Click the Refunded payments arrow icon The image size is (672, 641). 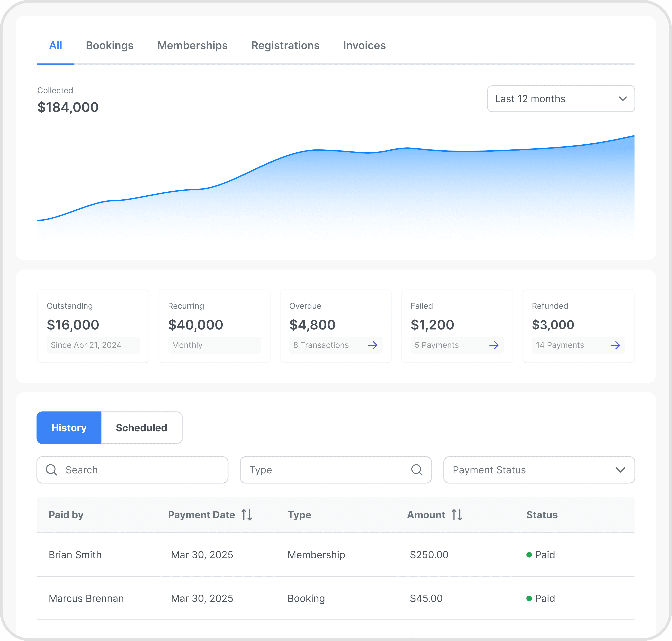coord(615,345)
